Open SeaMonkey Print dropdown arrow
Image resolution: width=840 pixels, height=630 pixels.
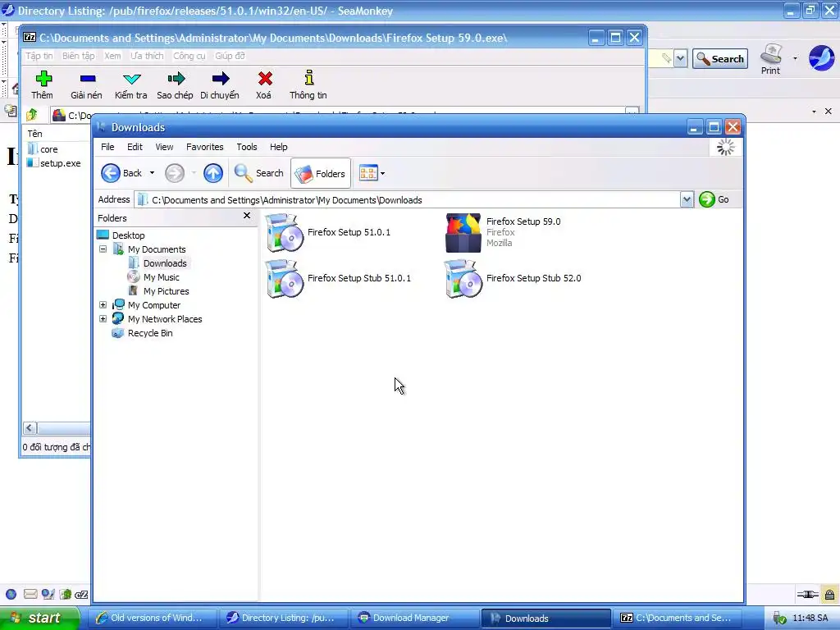point(795,58)
